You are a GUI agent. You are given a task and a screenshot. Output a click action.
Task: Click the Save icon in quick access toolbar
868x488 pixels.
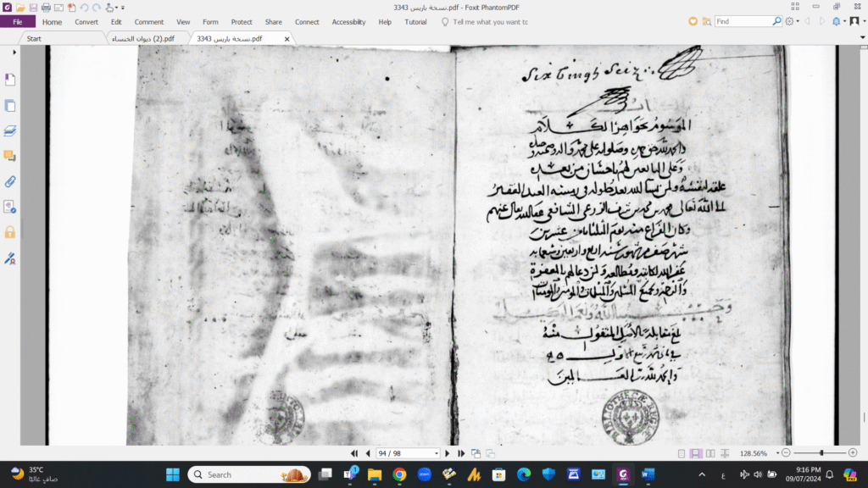click(x=32, y=7)
